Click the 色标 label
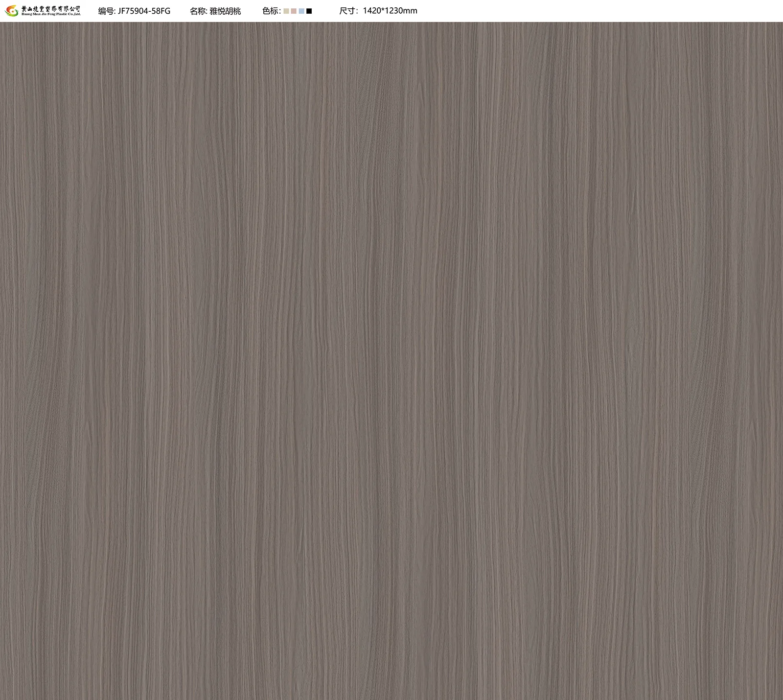 click(271, 11)
